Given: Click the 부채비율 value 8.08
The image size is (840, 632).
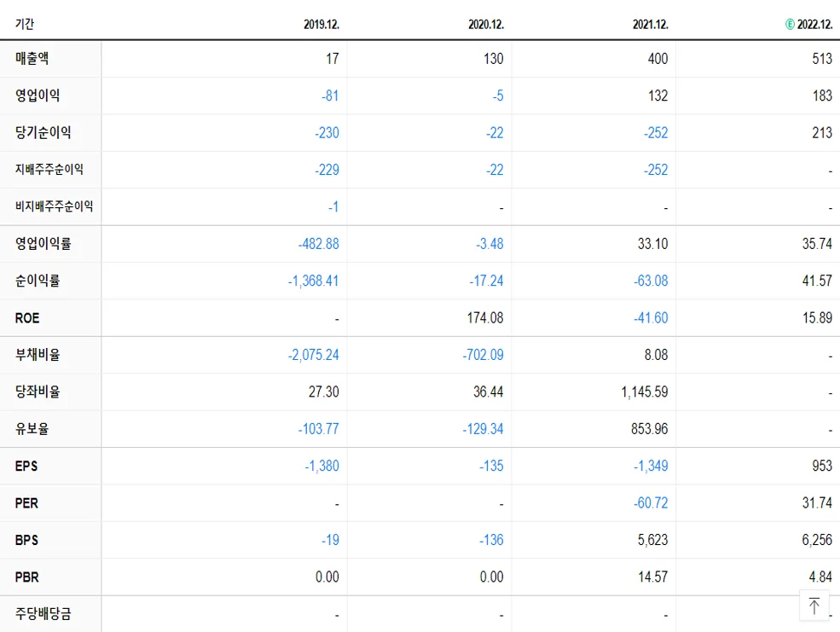Looking at the screenshot, I should [x=657, y=355].
